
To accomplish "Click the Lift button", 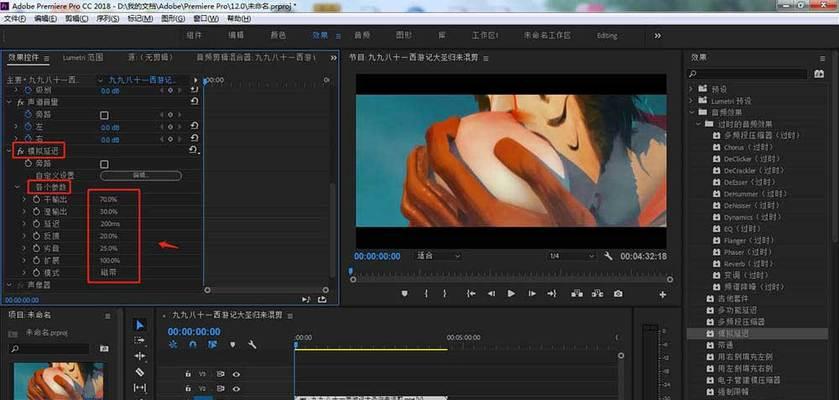I will click(577, 294).
